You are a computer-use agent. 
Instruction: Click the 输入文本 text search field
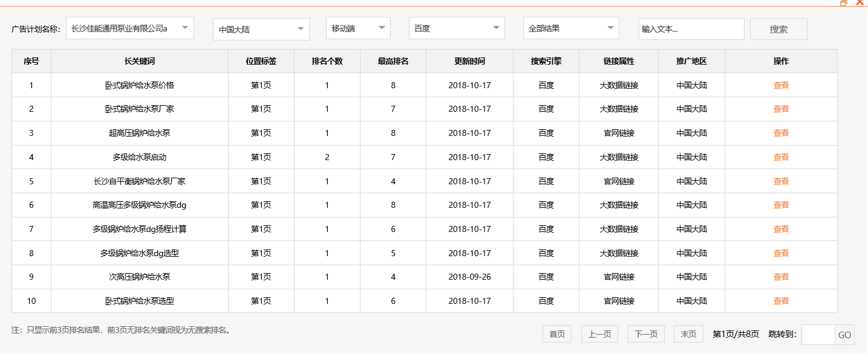click(x=692, y=28)
